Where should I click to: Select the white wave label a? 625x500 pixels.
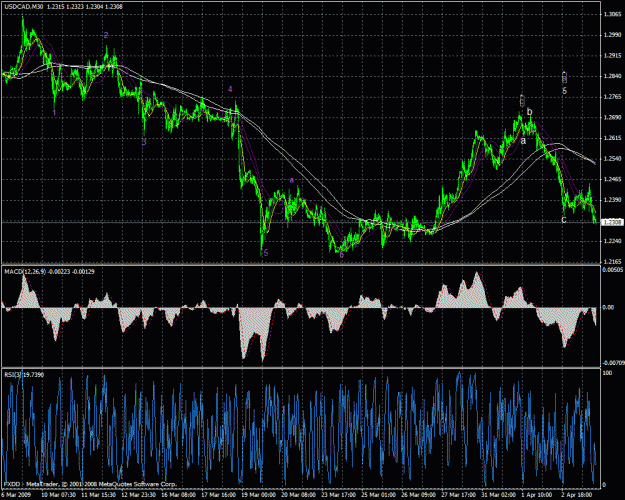[x=523, y=141]
